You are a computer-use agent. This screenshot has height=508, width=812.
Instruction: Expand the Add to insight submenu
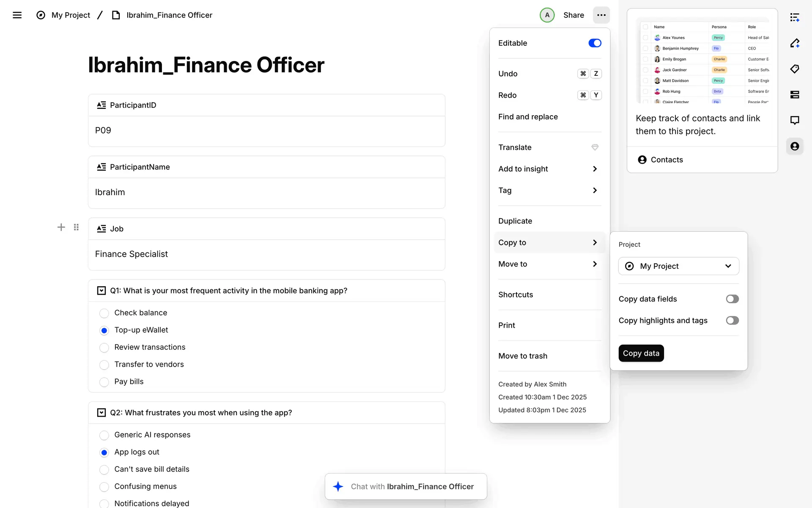[x=549, y=169]
